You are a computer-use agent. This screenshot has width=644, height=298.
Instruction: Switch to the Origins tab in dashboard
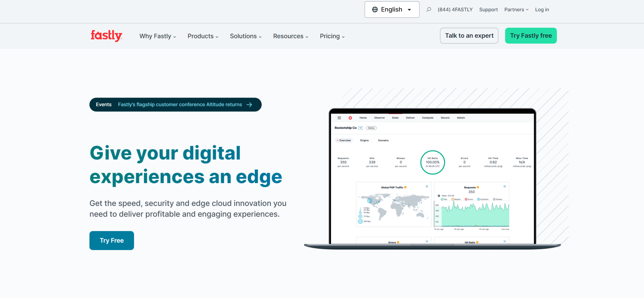(364, 141)
